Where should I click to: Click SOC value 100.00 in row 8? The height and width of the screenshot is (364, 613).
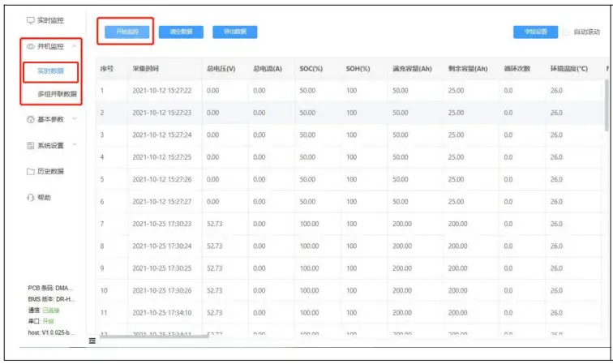click(x=309, y=246)
